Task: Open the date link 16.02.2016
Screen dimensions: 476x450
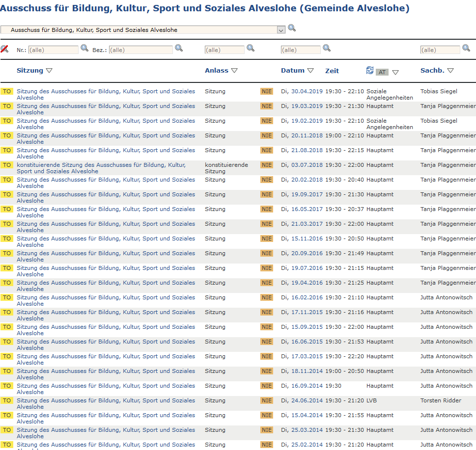Action: [x=307, y=297]
